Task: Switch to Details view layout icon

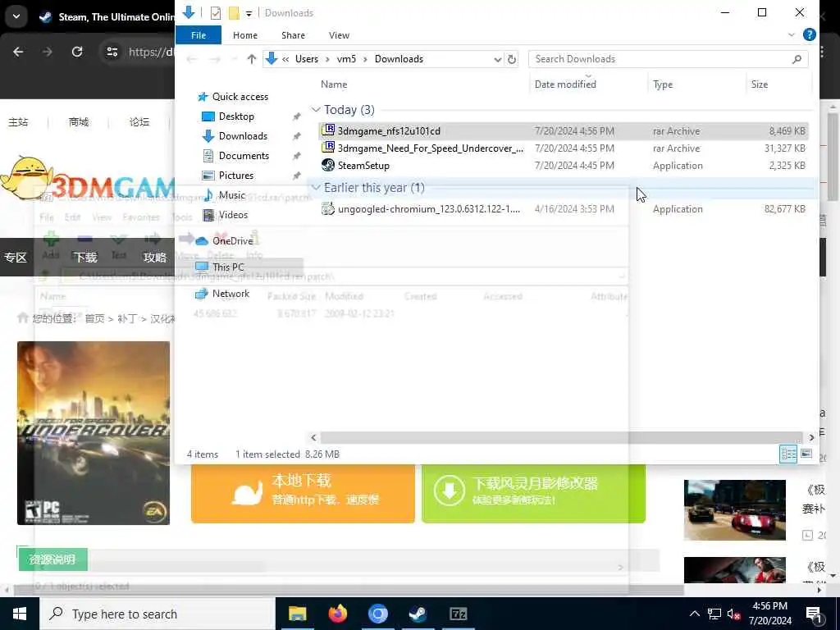Action: [x=788, y=454]
